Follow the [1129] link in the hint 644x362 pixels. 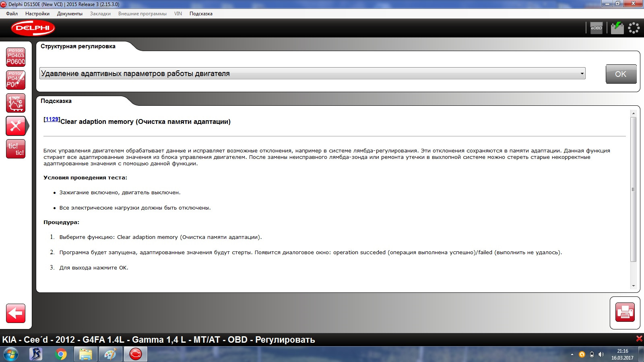(x=52, y=119)
